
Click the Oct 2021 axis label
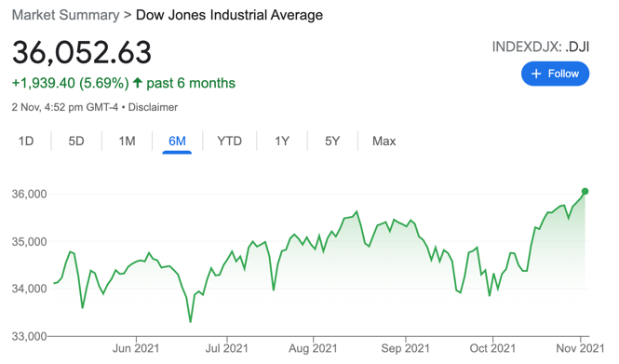pyautogui.click(x=492, y=348)
